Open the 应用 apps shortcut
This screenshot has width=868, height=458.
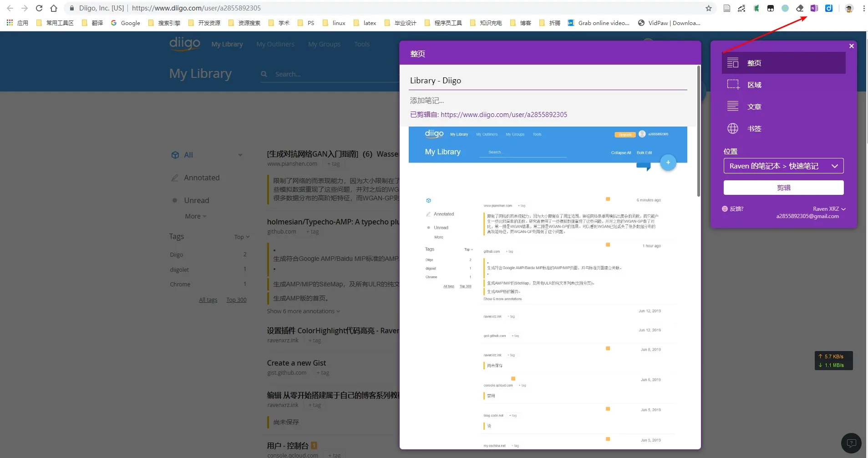click(17, 23)
